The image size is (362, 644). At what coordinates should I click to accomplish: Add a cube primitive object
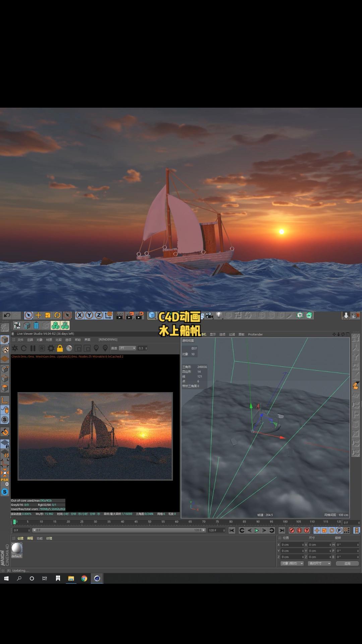coord(152,315)
